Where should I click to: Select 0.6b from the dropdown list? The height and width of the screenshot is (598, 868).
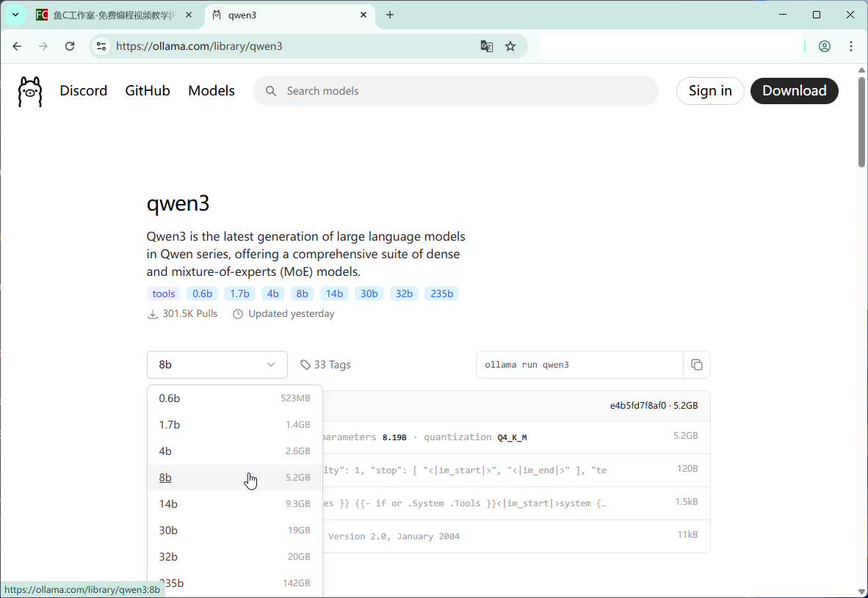click(x=235, y=398)
